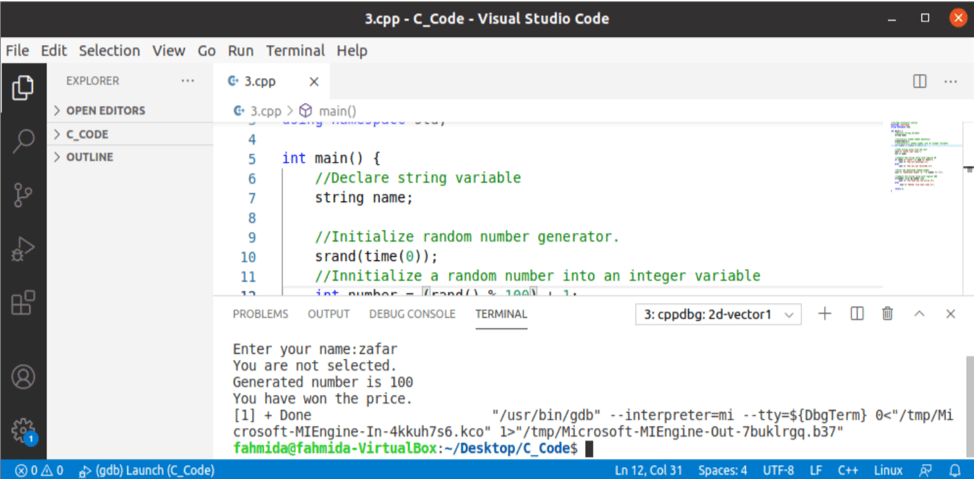The width and height of the screenshot is (974, 479).
Task: Click the (gdb) Launch (C_Code) debug status
Action: pos(147,470)
